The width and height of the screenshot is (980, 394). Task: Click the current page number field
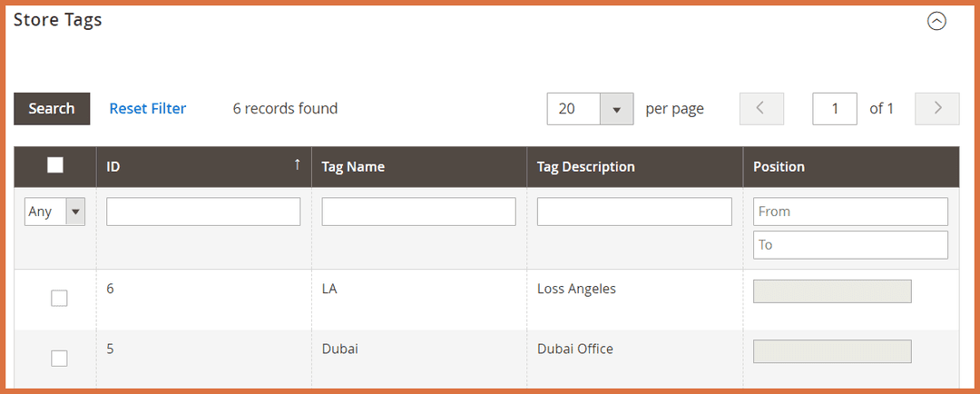coord(834,109)
